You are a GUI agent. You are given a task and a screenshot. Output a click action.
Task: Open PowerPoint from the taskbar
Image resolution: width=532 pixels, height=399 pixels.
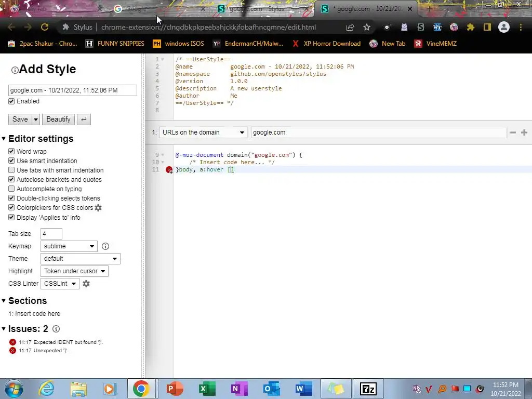175,389
